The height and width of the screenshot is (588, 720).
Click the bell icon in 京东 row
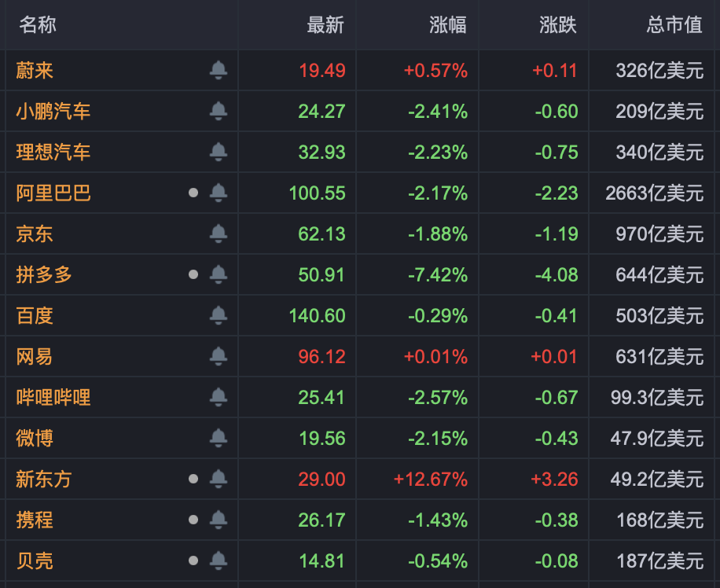(219, 233)
